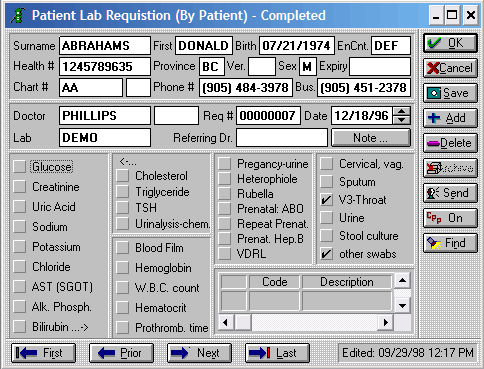484x369 pixels.
Task: Check the Repeat Prenat. checkbox
Action: (x=225, y=224)
